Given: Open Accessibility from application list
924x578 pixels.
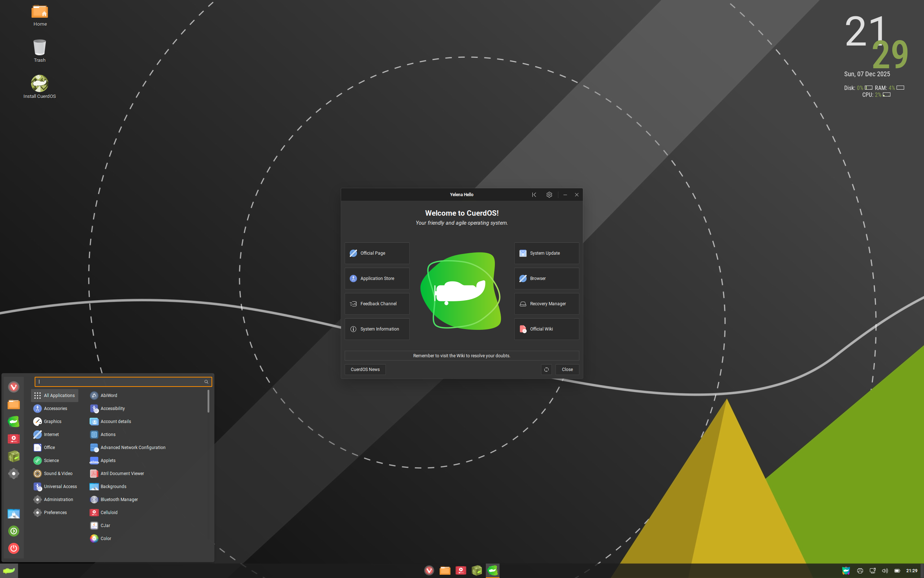Looking at the screenshot, I should coord(148,409).
